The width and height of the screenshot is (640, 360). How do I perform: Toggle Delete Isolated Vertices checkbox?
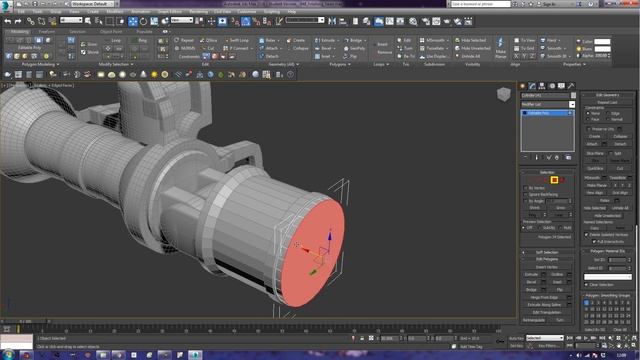tap(587, 235)
